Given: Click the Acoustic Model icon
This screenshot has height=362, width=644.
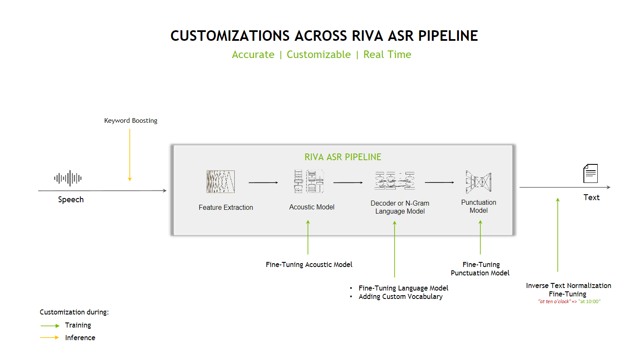Looking at the screenshot, I should 309,182.
